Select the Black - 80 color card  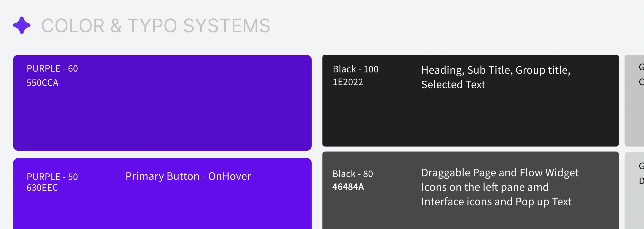point(470,190)
